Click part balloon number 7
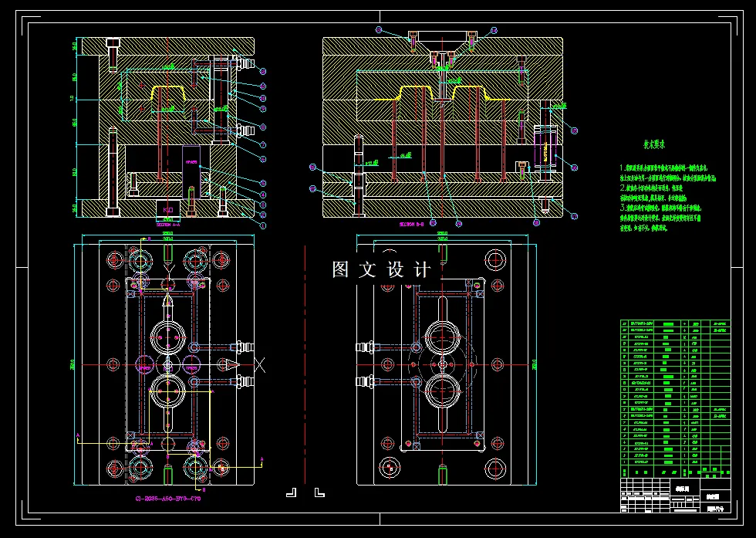756x538 pixels. [x=263, y=144]
